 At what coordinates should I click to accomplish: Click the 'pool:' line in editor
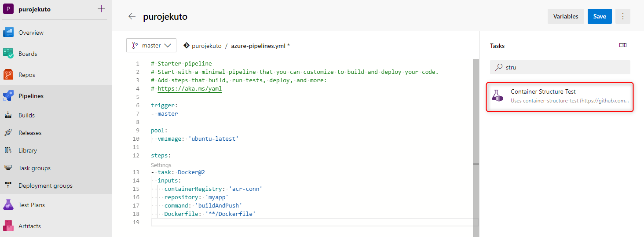click(x=159, y=130)
